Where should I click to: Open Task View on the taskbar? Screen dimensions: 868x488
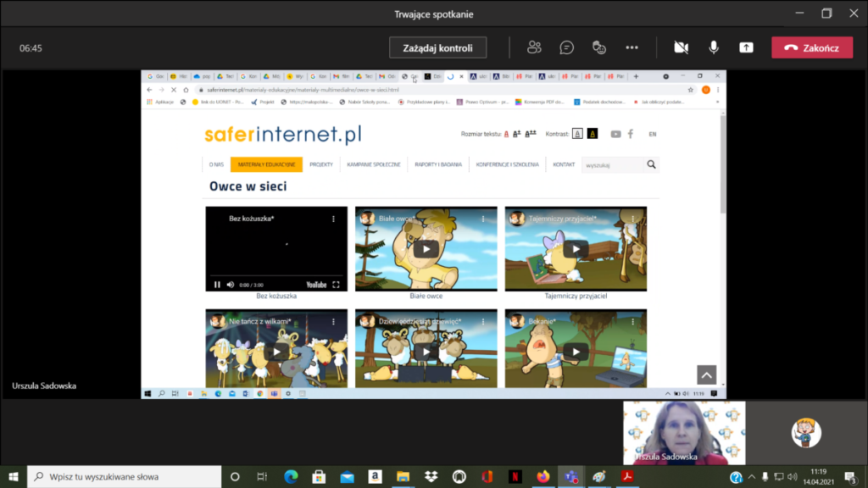pyautogui.click(x=263, y=476)
